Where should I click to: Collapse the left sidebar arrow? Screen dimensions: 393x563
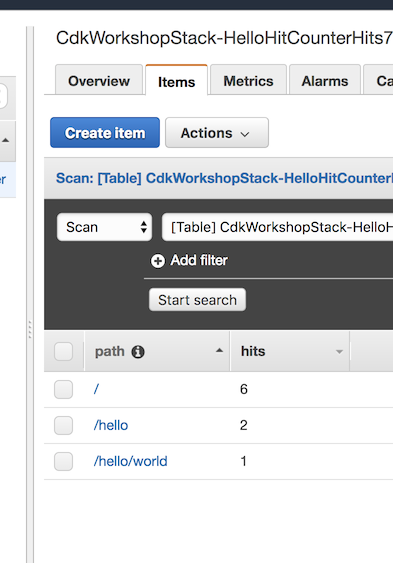[x=5, y=140]
